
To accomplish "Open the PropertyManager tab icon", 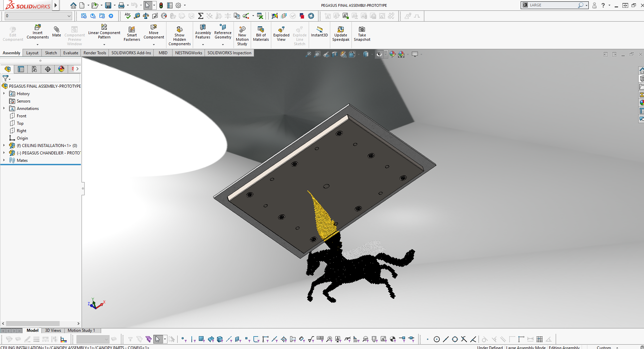I will [x=21, y=69].
